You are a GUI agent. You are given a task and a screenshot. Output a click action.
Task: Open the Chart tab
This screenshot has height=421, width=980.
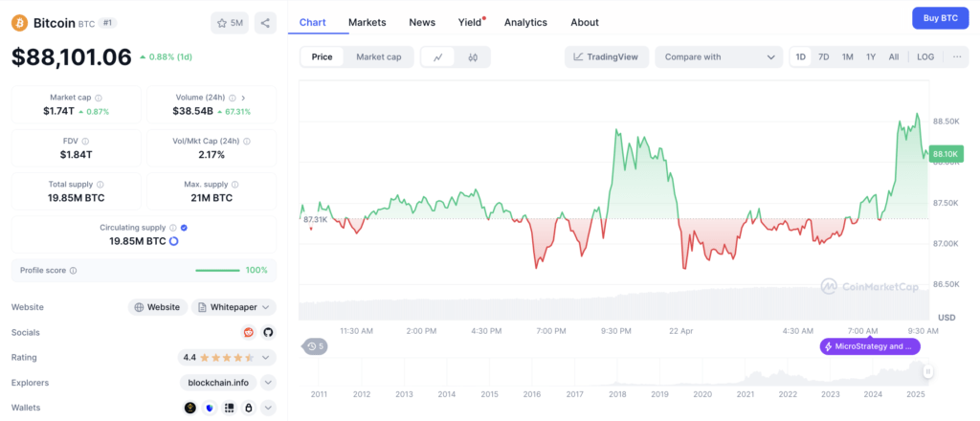click(313, 22)
